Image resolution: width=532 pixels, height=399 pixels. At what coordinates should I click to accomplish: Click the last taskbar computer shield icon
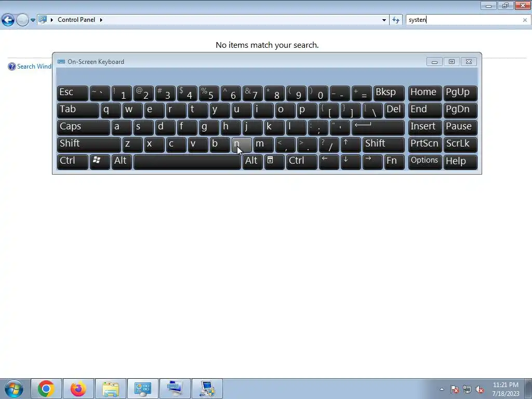pyautogui.click(x=207, y=389)
